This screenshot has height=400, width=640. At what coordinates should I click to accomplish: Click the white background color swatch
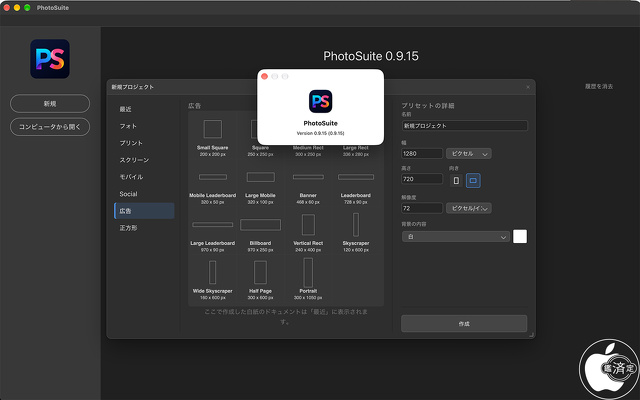tap(520, 236)
